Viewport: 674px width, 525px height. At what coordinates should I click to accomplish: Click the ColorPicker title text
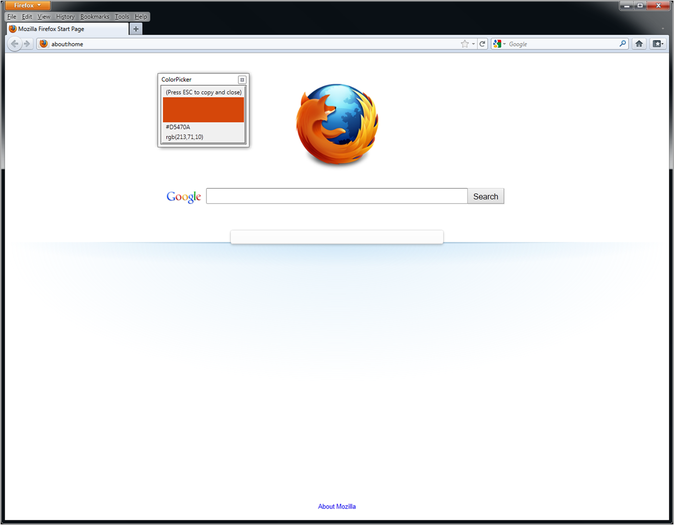coord(176,80)
